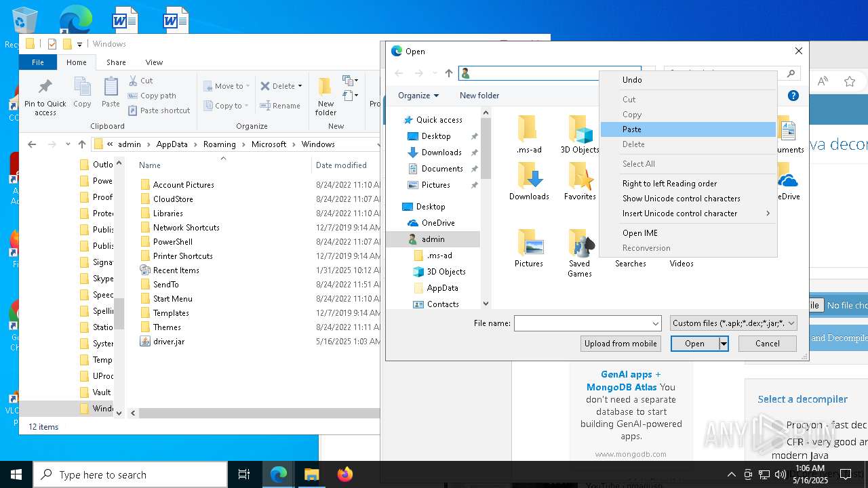868x488 pixels.
Task: Open the .ms-ad folder icon
Action: [x=529, y=134]
